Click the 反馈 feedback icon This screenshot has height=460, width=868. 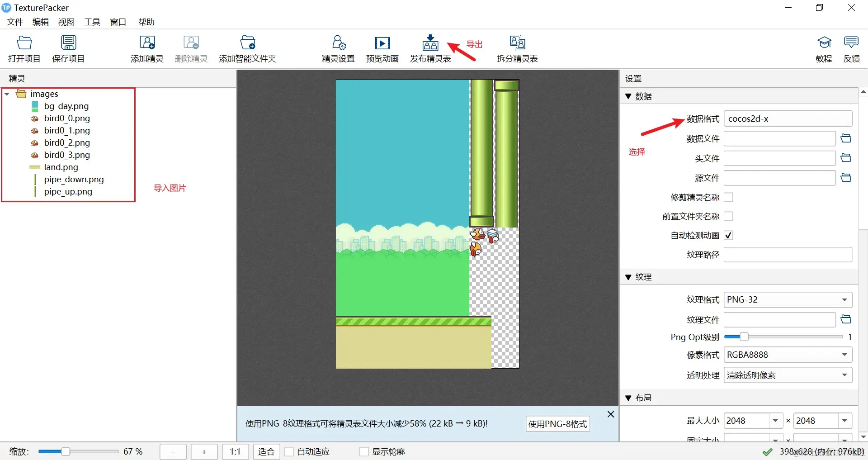(851, 43)
